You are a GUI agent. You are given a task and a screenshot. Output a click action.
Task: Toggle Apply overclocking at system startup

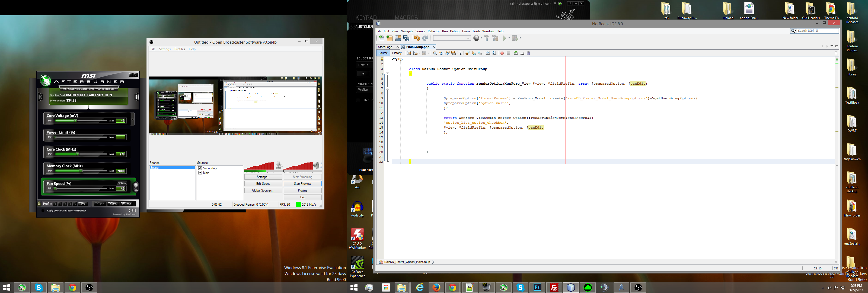[x=43, y=211]
